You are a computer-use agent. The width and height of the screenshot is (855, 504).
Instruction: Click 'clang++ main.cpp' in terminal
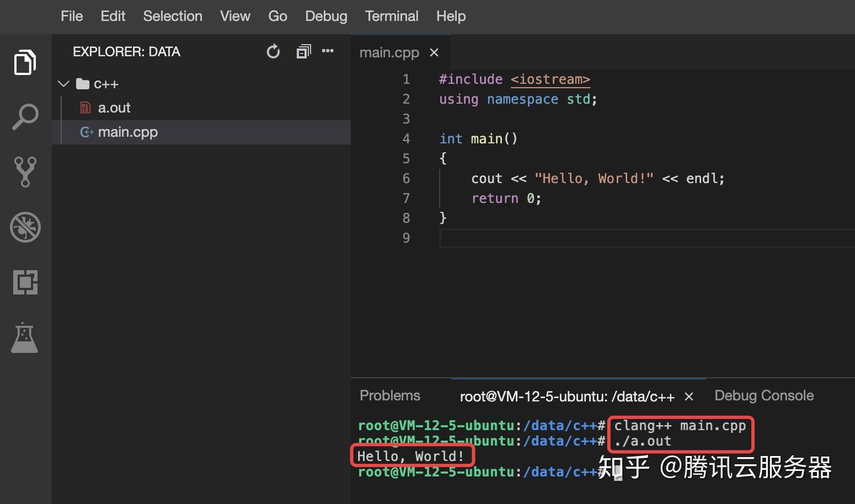680,426
